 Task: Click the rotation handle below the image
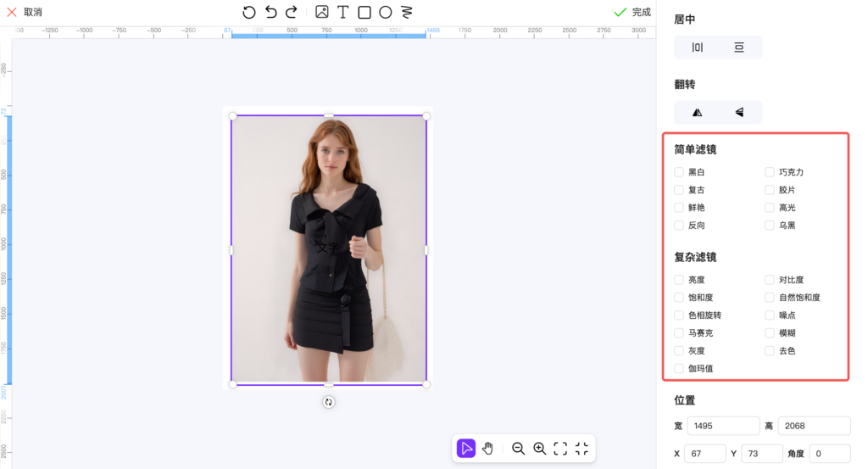pos(329,403)
